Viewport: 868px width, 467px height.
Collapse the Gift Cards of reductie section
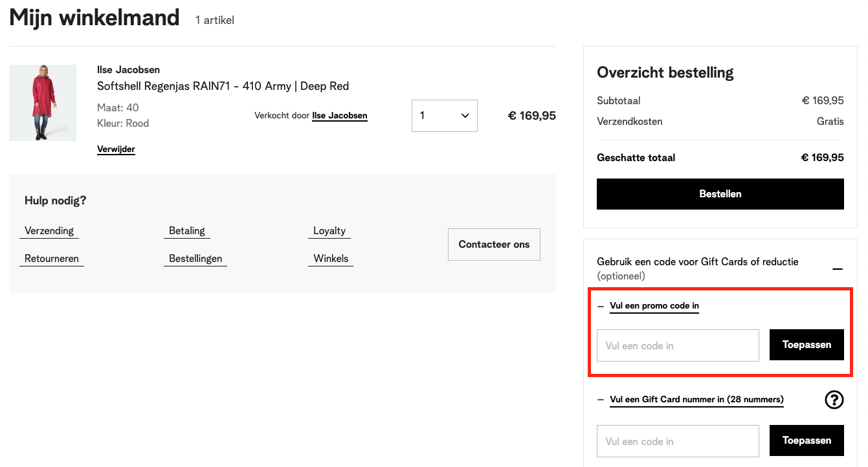[x=838, y=268]
